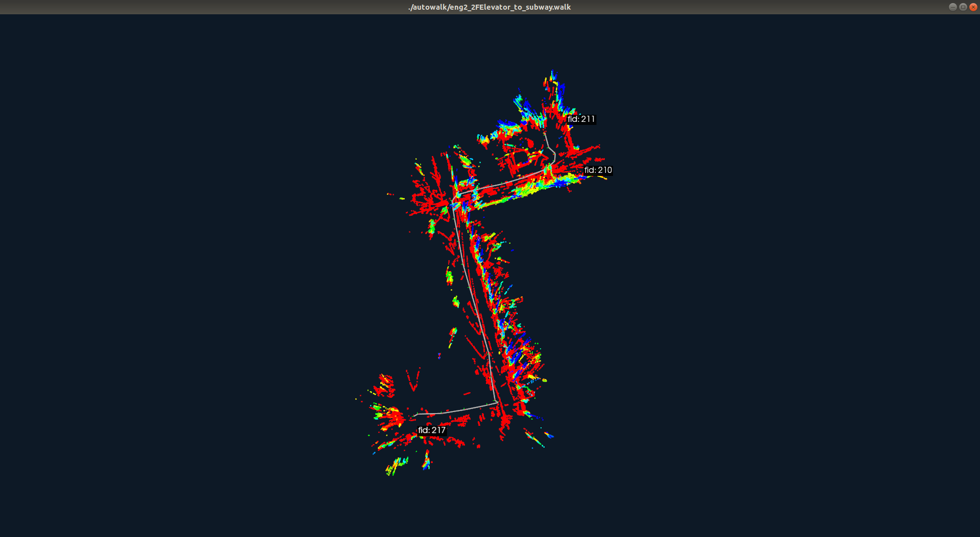The height and width of the screenshot is (537, 980).
Task: Click the window title eng2_2FElevator_to_subway.walk
Action: [x=489, y=7]
